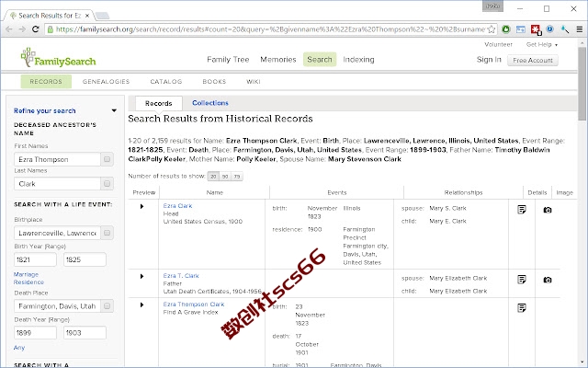Image resolution: width=588 pixels, height=368 pixels.
Task: Click the birth year start field 1821
Action: pos(35,259)
